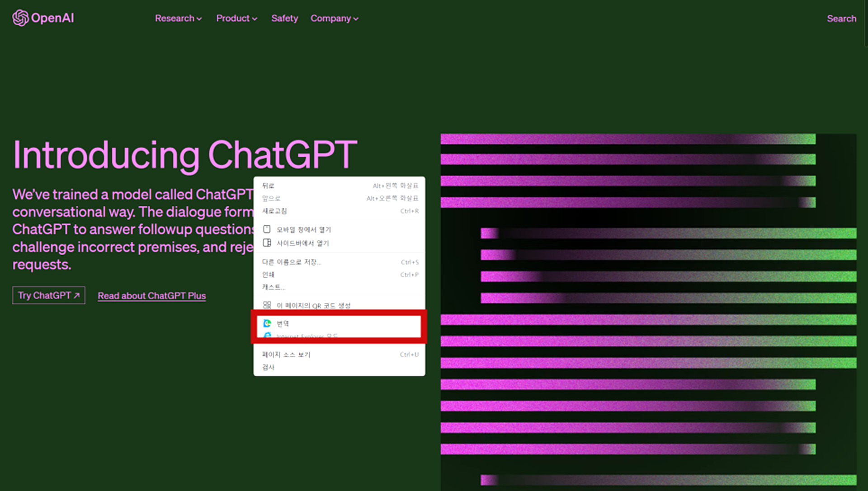
Task: Follow Read about ChatGPT Plus link
Action: pos(151,296)
